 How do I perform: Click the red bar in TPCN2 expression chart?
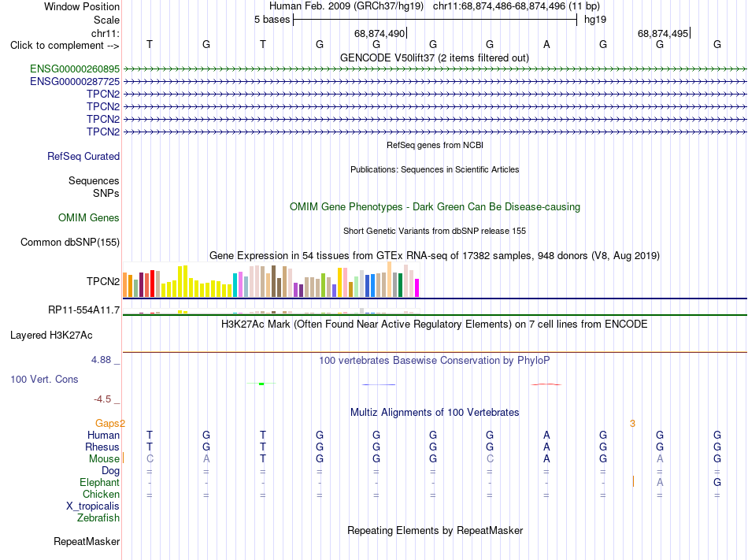[152, 284]
